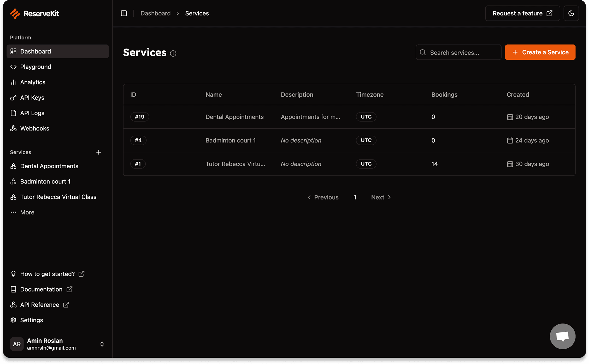
Task: Click the Create a Service button
Action: tap(540, 52)
